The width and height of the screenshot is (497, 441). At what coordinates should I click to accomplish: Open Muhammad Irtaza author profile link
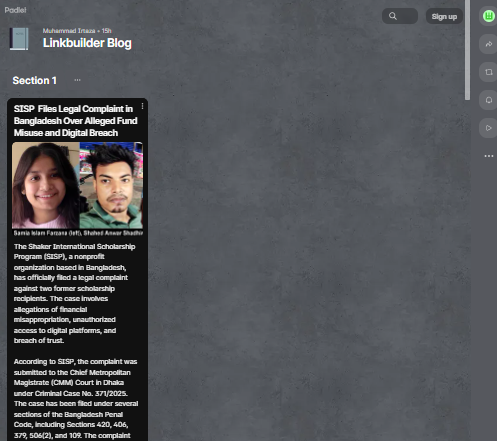pyautogui.click(x=69, y=31)
